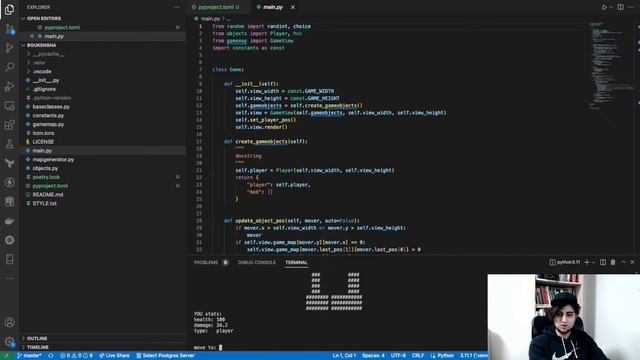
Task: Open the Testing flask icon
Action: pyautogui.click(x=9, y=144)
